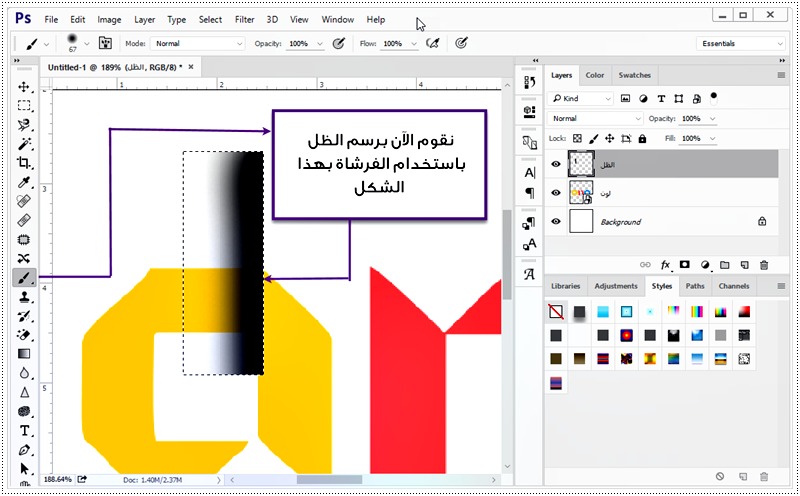The height and width of the screenshot is (496, 800).
Task: Hide the لون layer
Action: 556,193
